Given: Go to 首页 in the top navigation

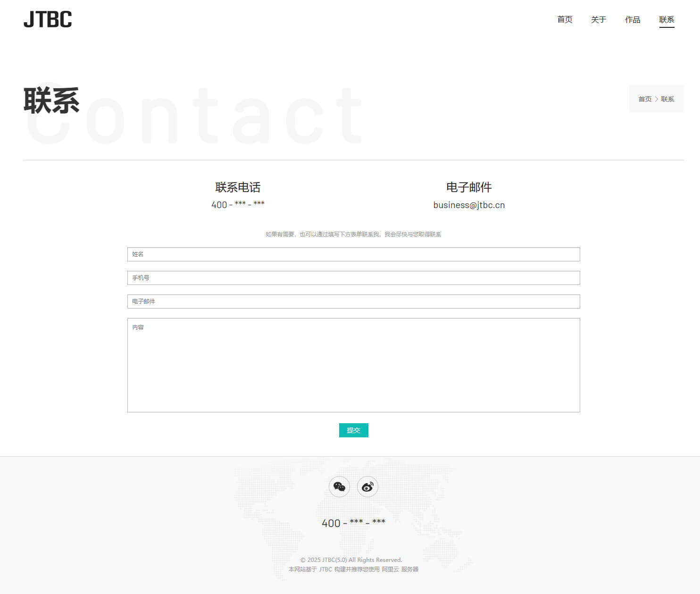Looking at the screenshot, I should pyautogui.click(x=565, y=19).
